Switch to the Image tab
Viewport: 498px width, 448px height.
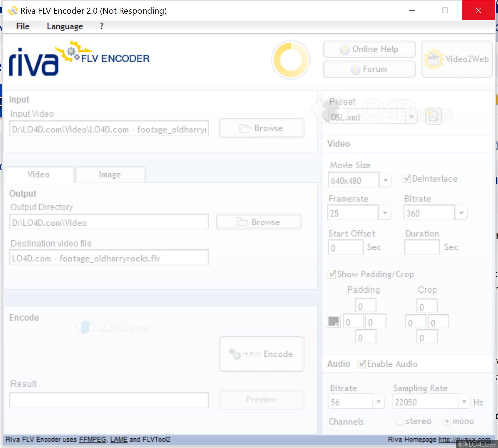(x=110, y=175)
